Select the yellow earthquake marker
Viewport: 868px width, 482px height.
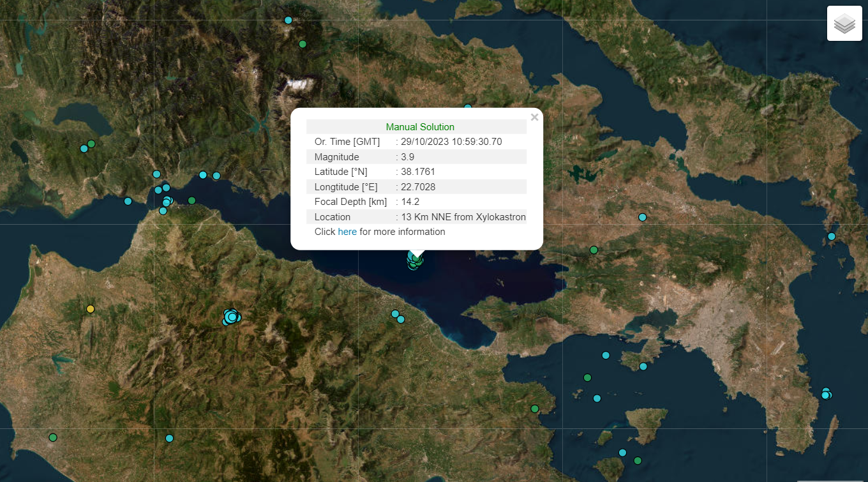[x=91, y=309]
